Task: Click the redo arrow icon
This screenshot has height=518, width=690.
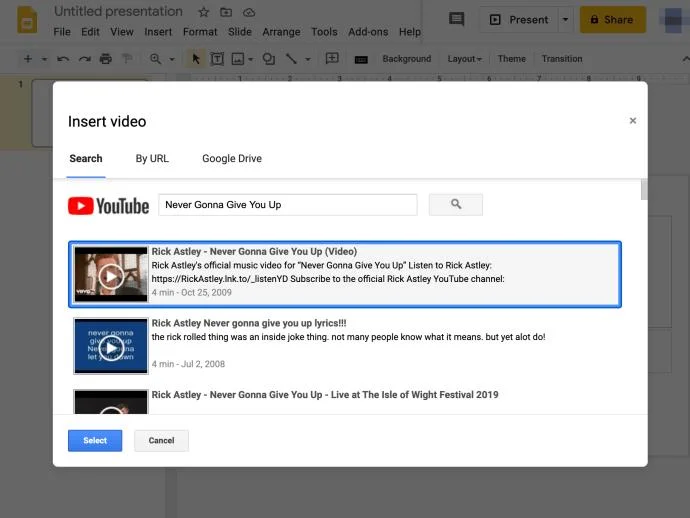Action: pos(84,59)
